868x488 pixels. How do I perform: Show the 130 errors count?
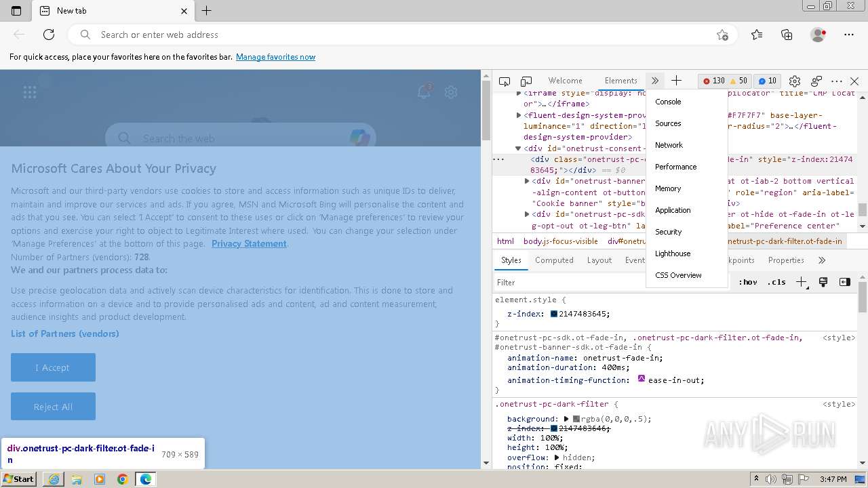click(x=714, y=81)
